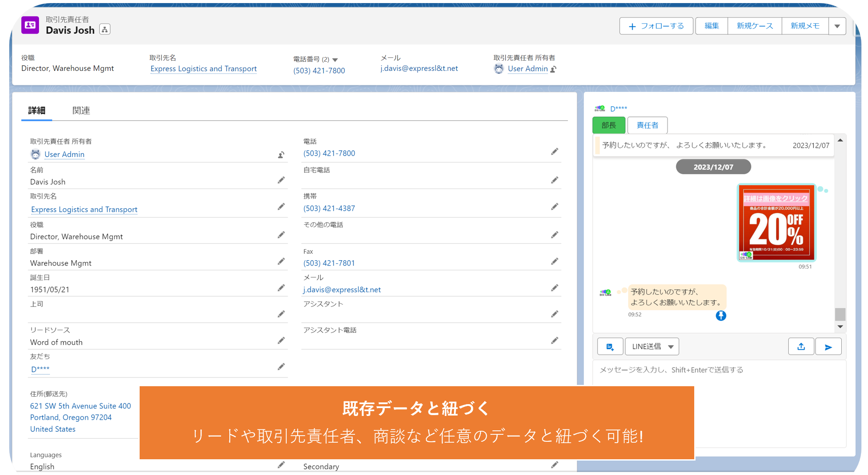The image size is (868, 475).
Task: Open more actions dropdown beside 新規メモ
Action: [837, 26]
